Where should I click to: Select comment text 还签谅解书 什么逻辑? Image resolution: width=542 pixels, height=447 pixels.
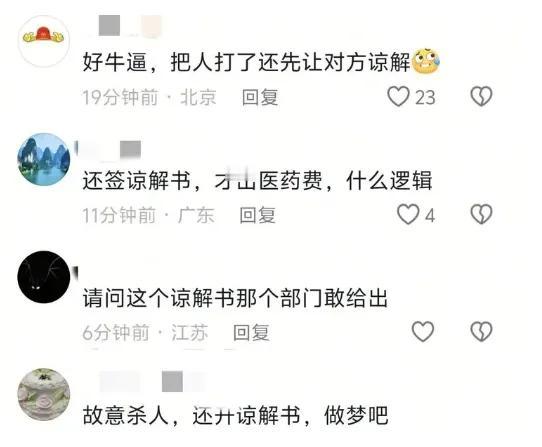257,180
